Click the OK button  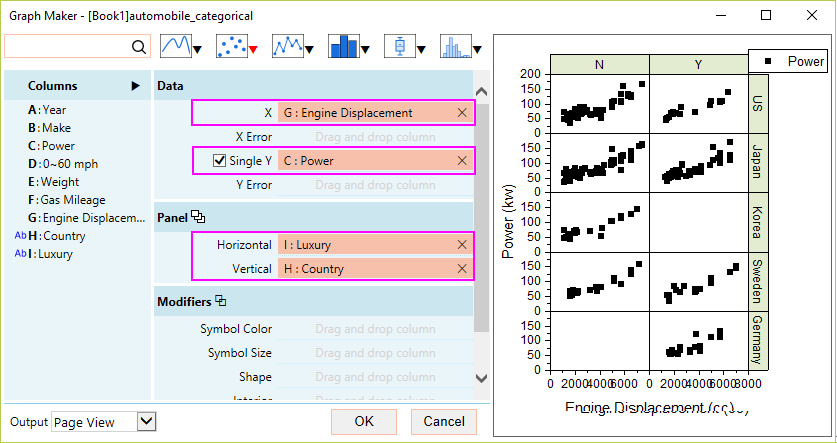click(x=364, y=422)
